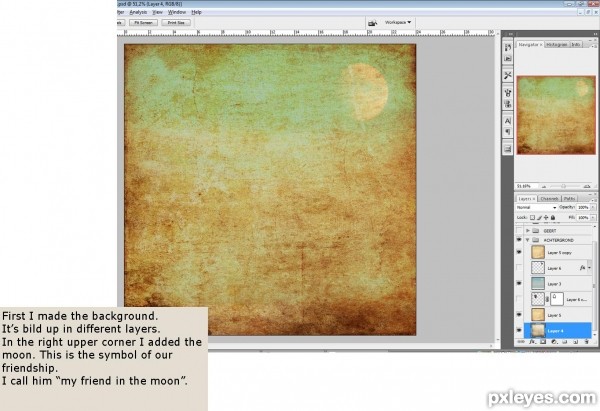Click Navigator zoom in icon
Screen dimensions: 600x411
click(x=587, y=186)
